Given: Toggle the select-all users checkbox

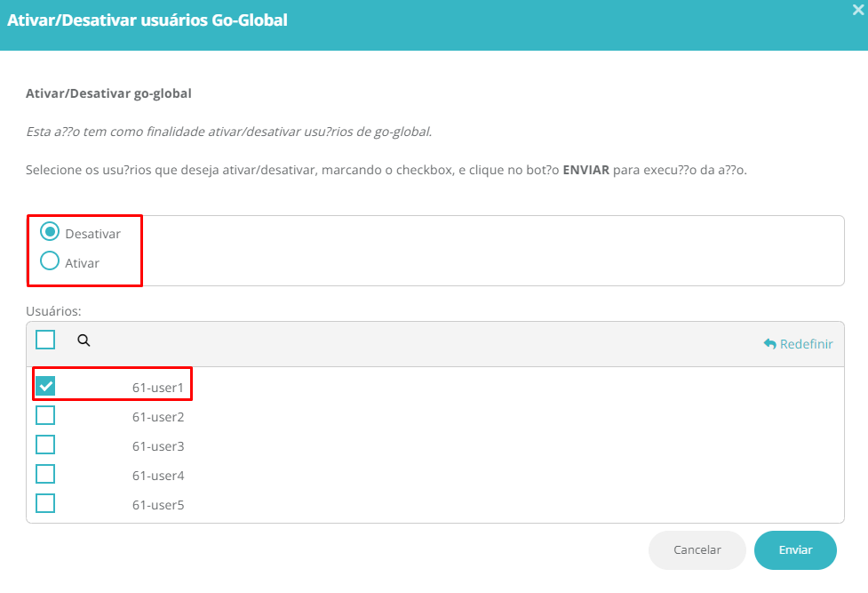Looking at the screenshot, I should pos(45,340).
